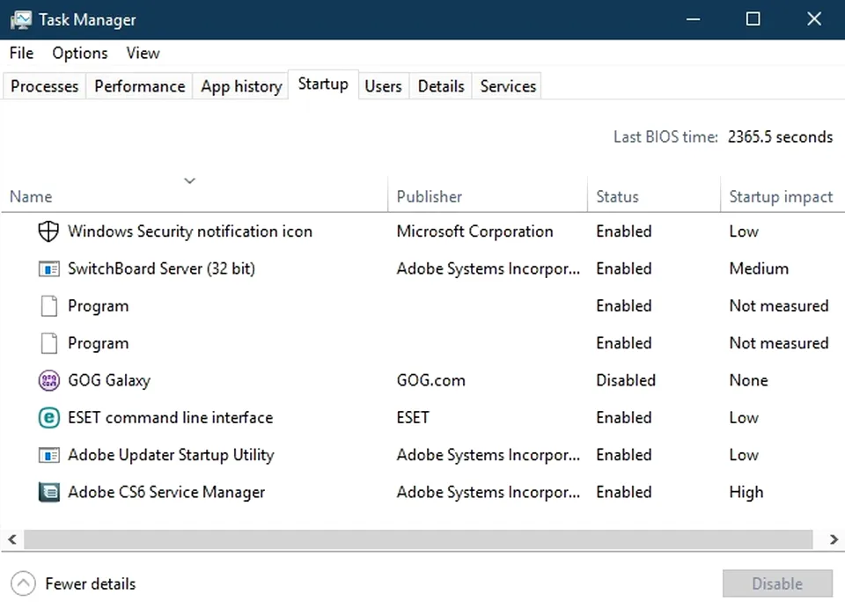The height and width of the screenshot is (616, 845).
Task: Open the Options menu
Action: tap(80, 54)
